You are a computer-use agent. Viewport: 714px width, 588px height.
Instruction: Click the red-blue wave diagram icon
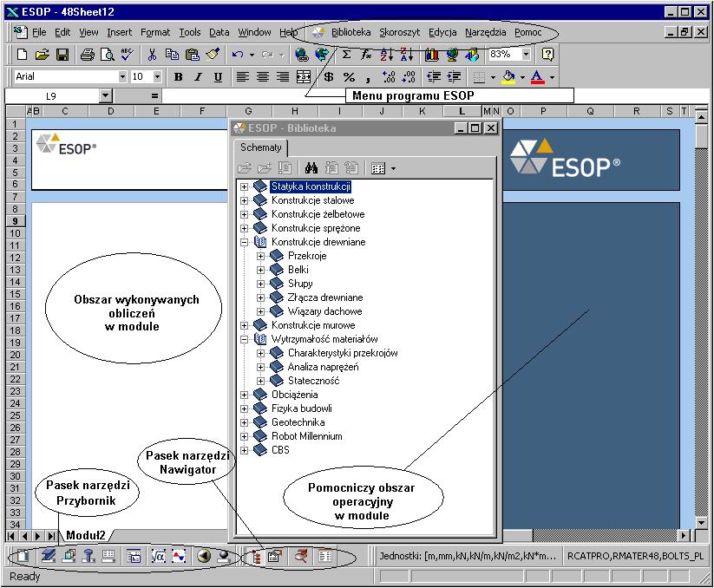tap(179, 556)
